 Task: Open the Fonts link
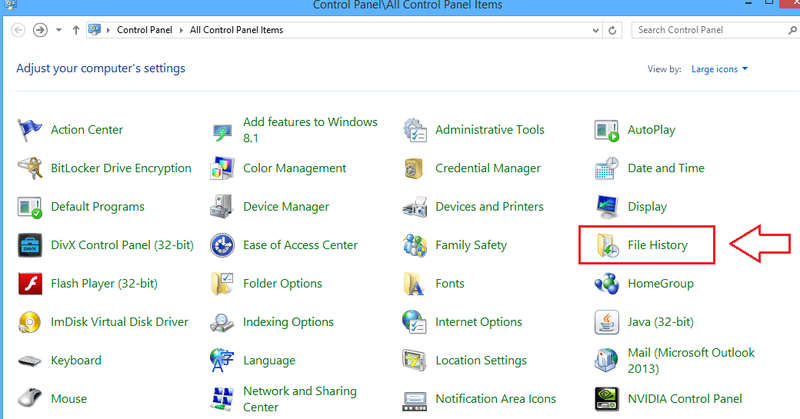(x=450, y=283)
